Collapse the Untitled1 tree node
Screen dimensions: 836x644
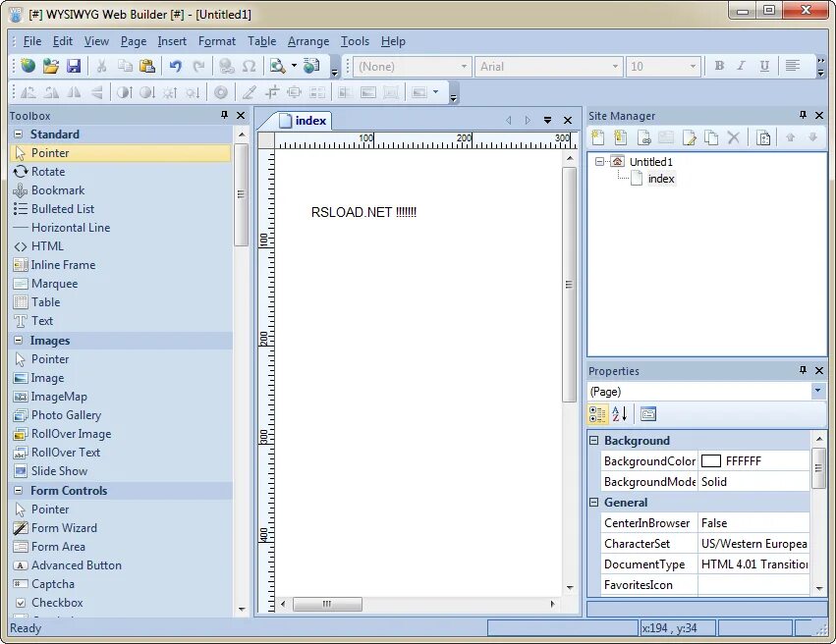[x=599, y=161]
